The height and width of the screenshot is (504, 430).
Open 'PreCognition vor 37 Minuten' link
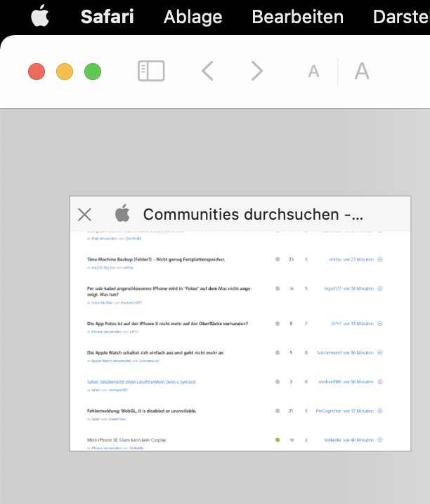344,411
